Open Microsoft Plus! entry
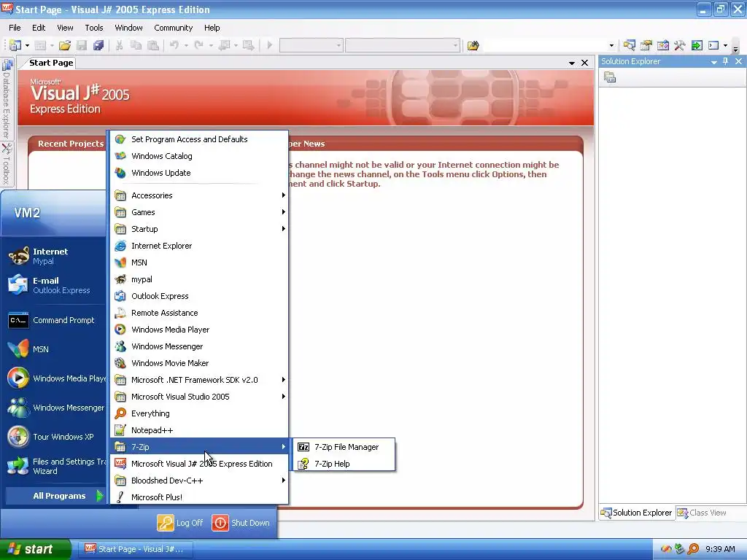Image resolution: width=747 pixels, height=560 pixels. click(199, 497)
